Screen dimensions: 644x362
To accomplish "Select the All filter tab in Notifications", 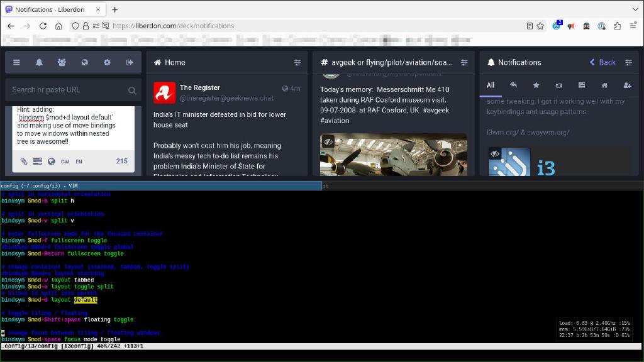I will 491,85.
